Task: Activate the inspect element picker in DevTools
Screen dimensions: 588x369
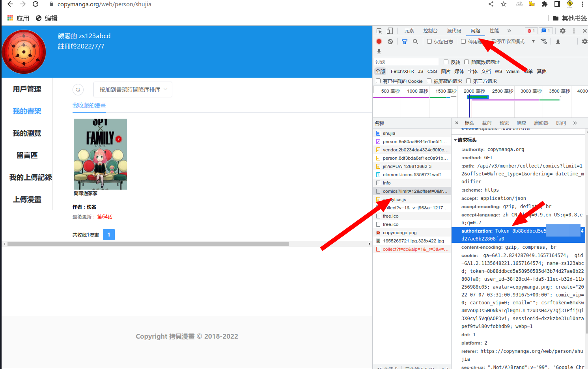Action: click(379, 31)
